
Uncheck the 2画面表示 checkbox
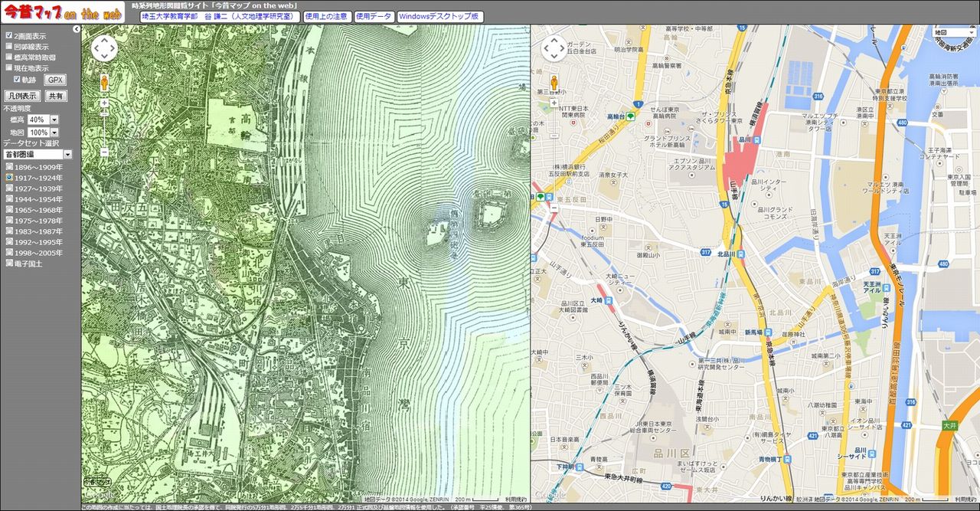[8, 35]
